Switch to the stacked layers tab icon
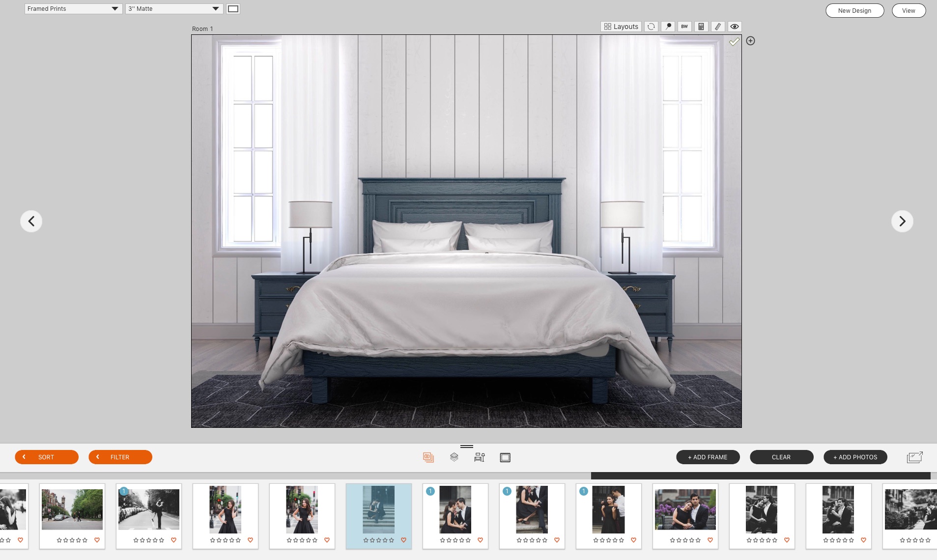937x560 pixels. coord(454,457)
